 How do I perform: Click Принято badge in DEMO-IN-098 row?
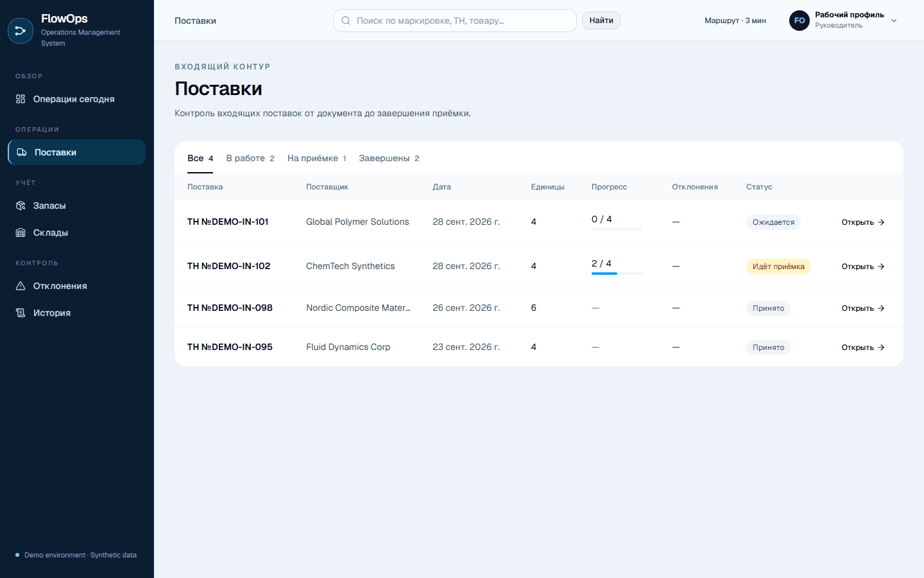tap(768, 308)
